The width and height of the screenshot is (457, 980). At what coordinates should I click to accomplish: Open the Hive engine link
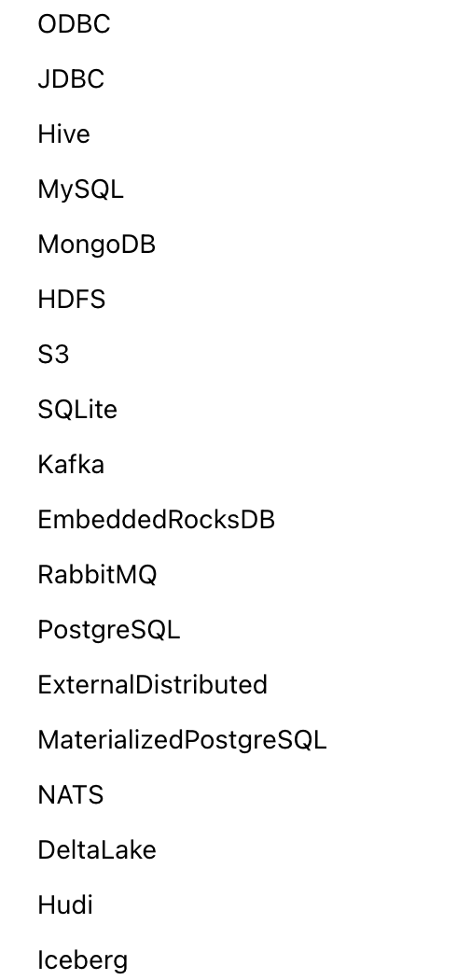(x=63, y=134)
